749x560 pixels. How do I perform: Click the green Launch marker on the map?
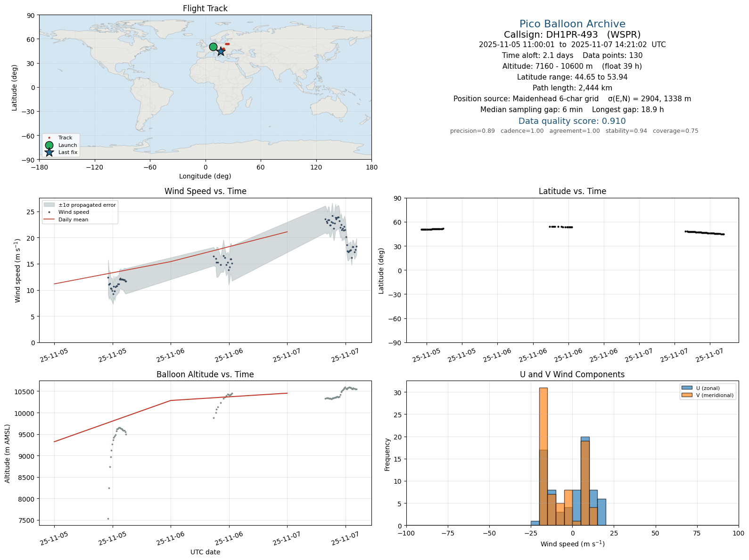(x=213, y=47)
